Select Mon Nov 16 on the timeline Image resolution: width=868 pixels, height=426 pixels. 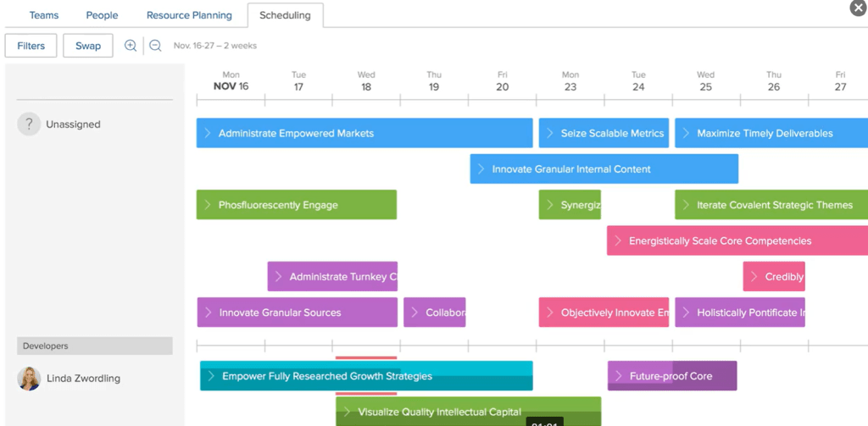tap(231, 81)
